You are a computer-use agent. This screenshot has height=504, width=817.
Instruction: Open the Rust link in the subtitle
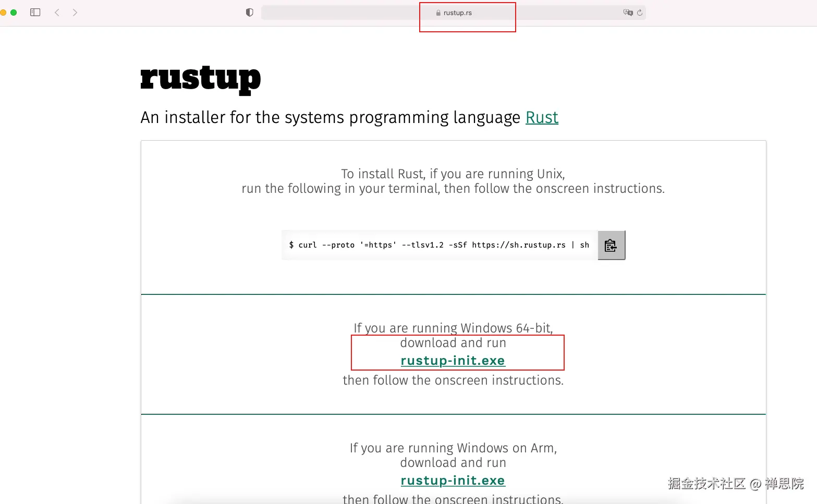(x=542, y=117)
